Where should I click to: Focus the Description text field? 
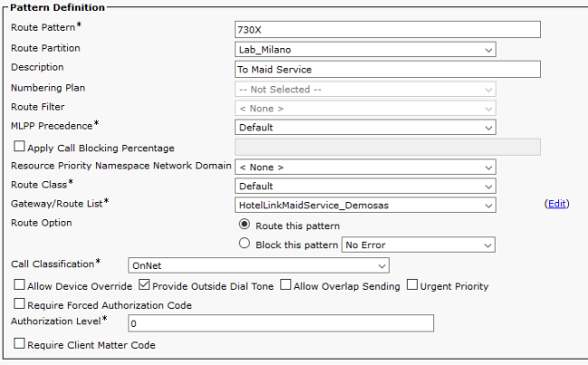[387, 69]
